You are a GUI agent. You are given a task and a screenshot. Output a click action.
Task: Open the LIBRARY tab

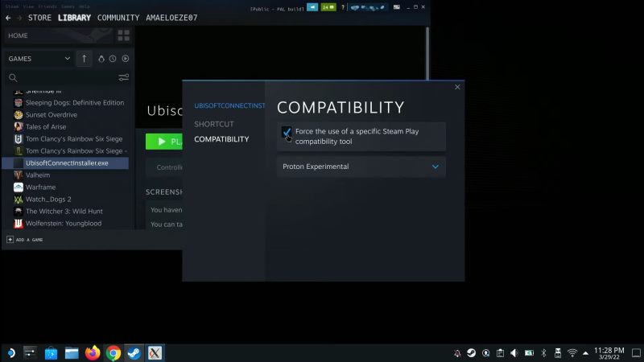pyautogui.click(x=74, y=18)
